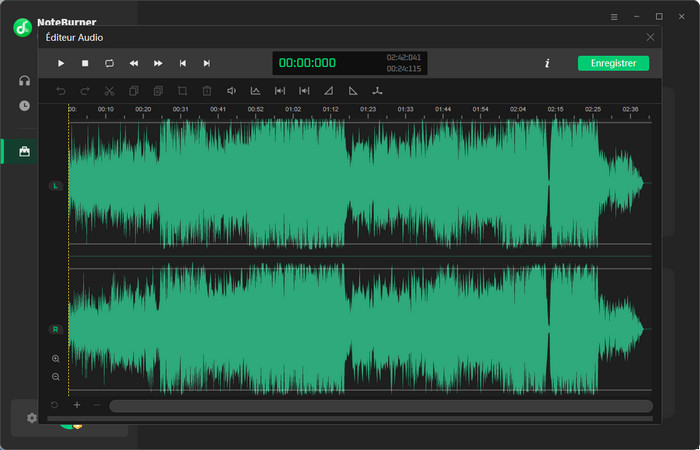700x450 pixels.
Task: Close the Éditeur Audio dialog
Action: pos(650,38)
